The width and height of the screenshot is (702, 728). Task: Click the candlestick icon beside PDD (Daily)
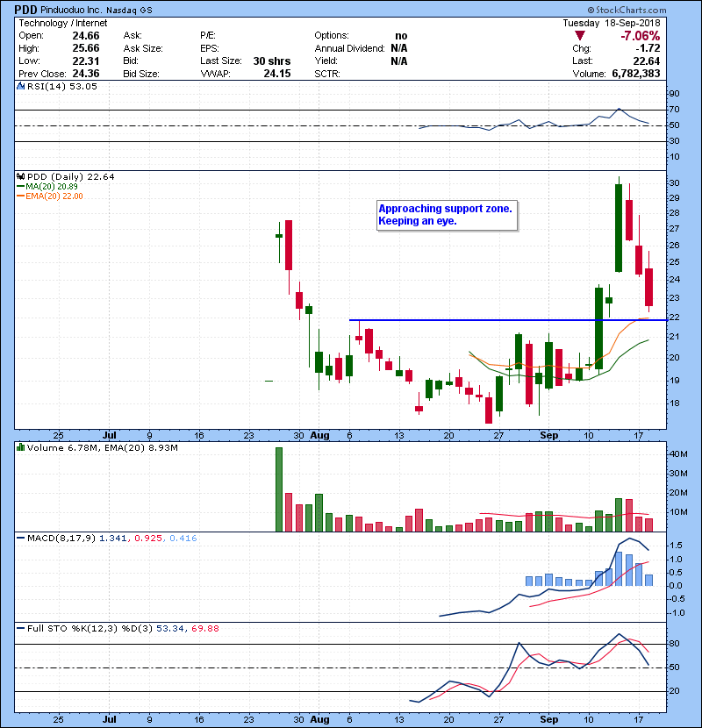pos(20,176)
